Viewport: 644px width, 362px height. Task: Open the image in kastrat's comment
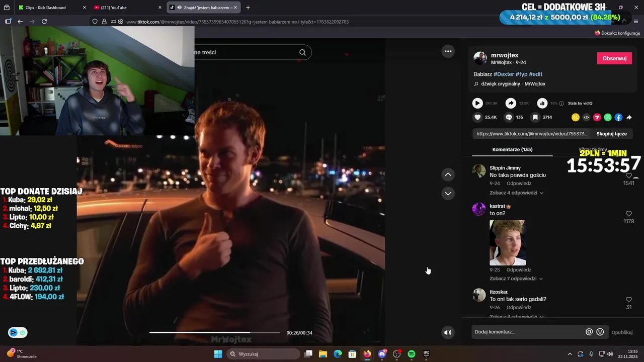point(508,242)
